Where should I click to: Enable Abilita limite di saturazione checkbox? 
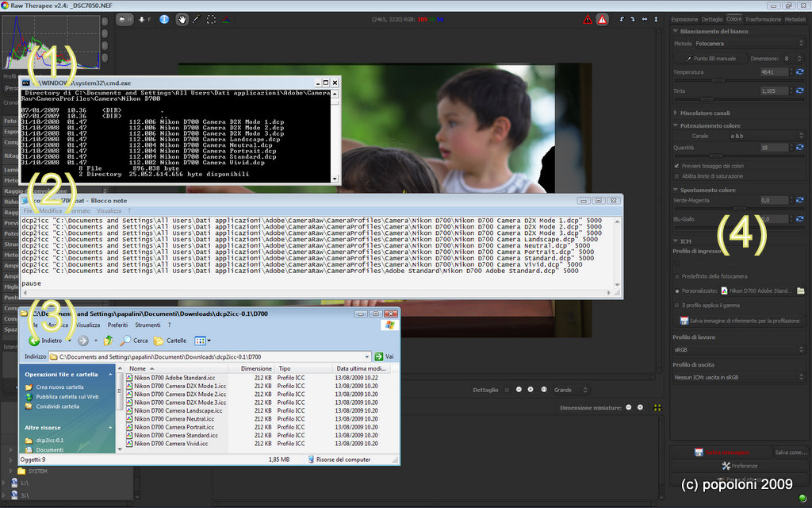tap(677, 176)
